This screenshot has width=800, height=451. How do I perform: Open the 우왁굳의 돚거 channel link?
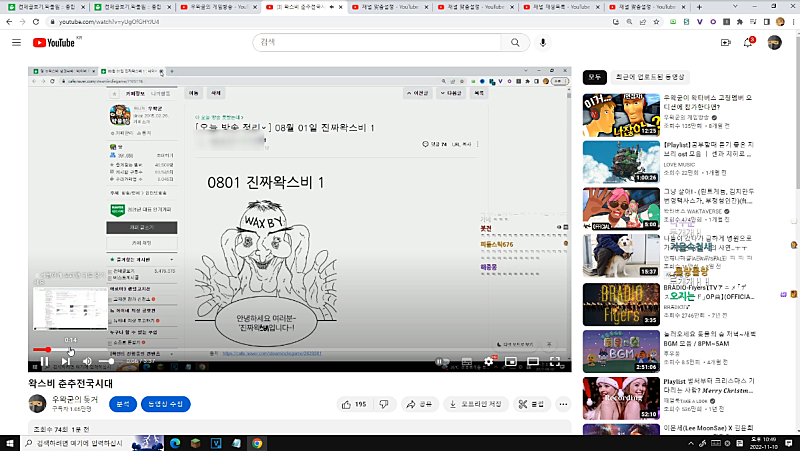(x=75, y=399)
